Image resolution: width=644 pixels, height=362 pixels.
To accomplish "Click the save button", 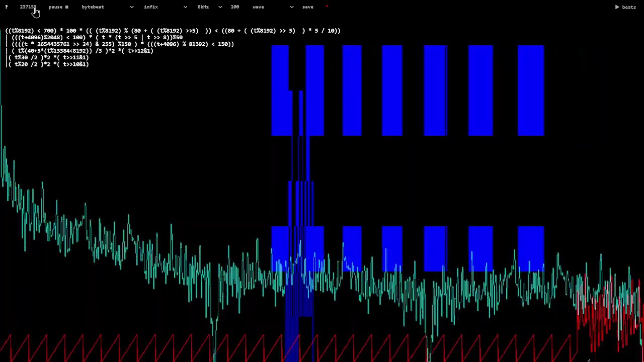I will 308,7.
